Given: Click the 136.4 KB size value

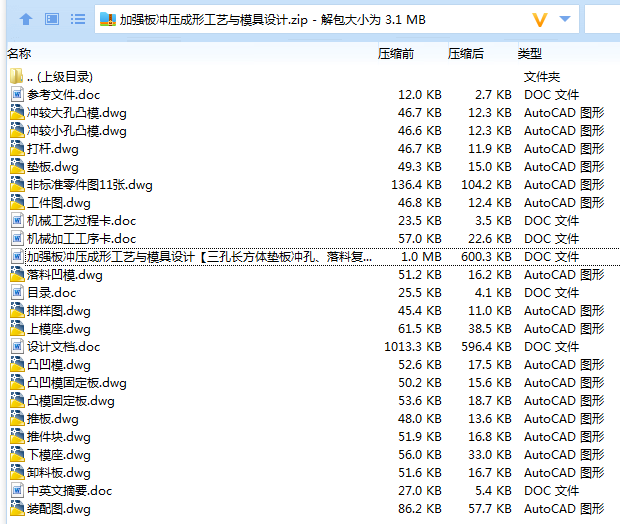Looking at the screenshot, I should [x=416, y=185].
